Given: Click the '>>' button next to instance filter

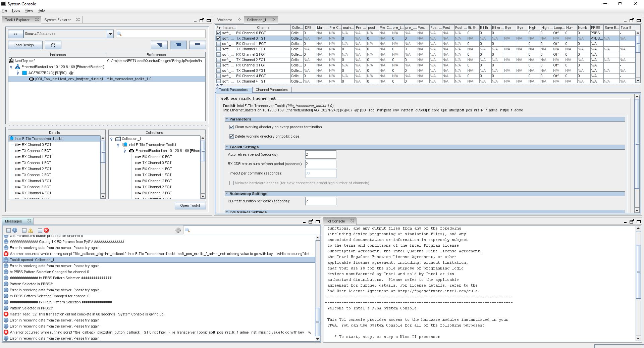Looking at the screenshot, I should 15,34.
